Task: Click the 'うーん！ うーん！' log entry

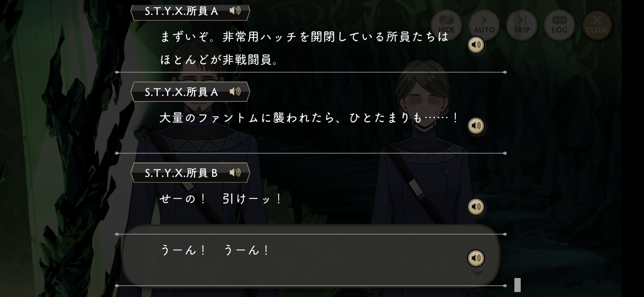Action: (x=214, y=250)
